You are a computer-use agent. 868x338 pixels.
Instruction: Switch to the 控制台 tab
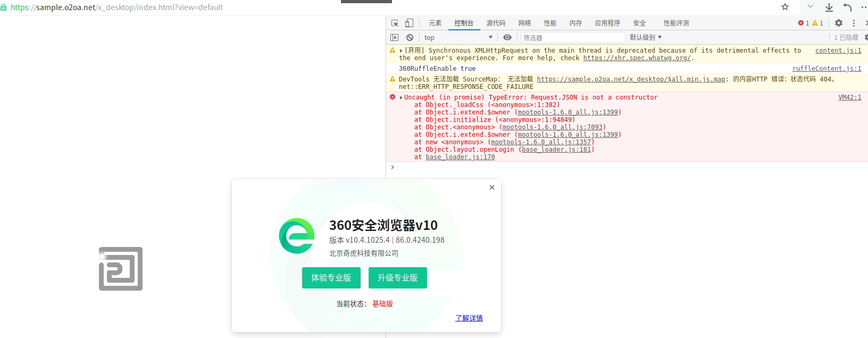point(464,23)
